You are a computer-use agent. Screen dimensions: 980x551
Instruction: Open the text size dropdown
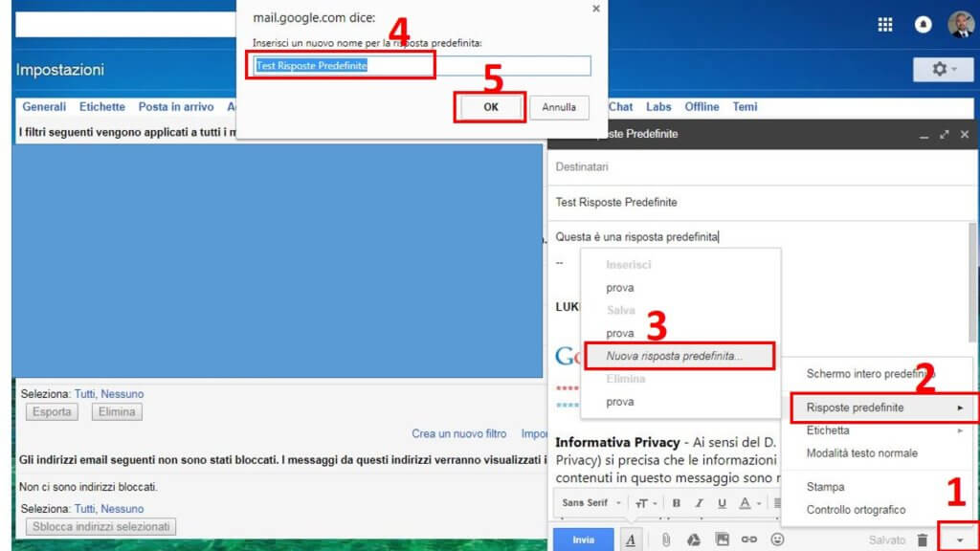click(646, 503)
